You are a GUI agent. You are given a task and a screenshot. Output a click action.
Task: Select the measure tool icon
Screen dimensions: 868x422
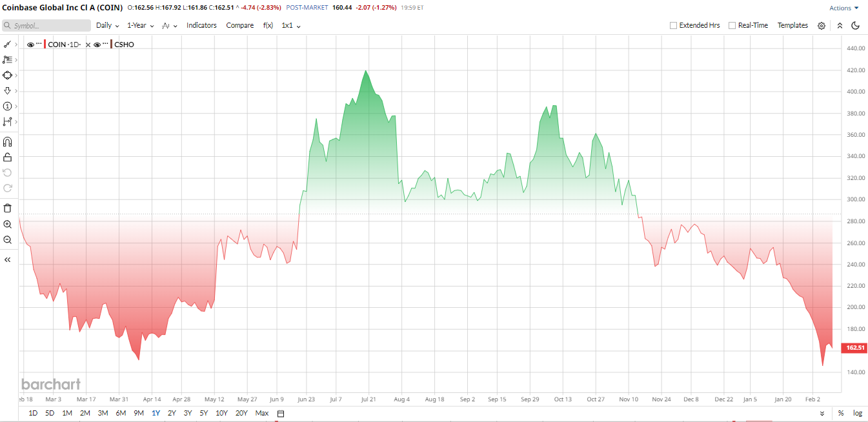pyautogui.click(x=7, y=121)
